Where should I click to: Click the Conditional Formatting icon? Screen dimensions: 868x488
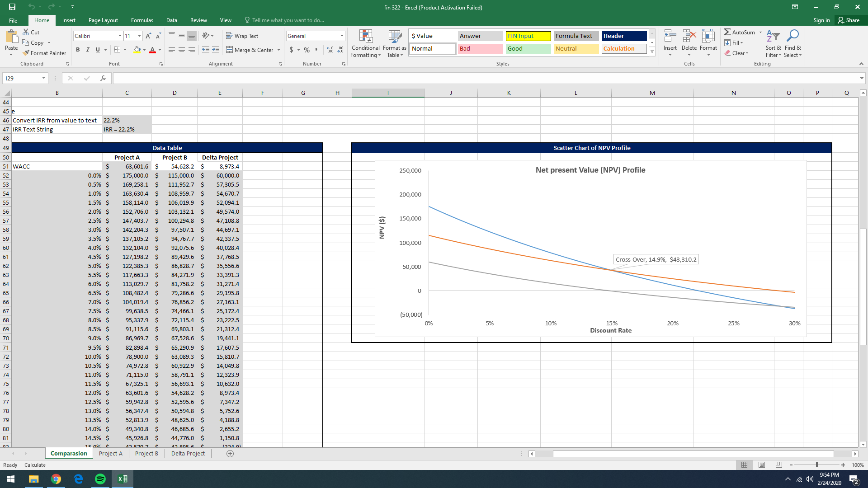pos(365,37)
